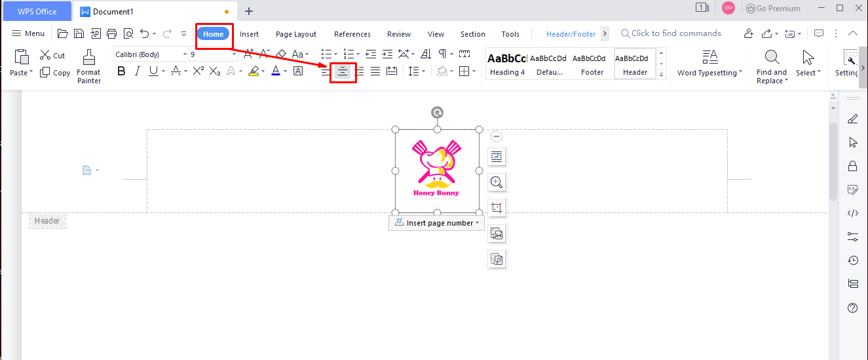The width and height of the screenshot is (868, 360).
Task: Toggle Center paragraph alignment
Action: 343,71
